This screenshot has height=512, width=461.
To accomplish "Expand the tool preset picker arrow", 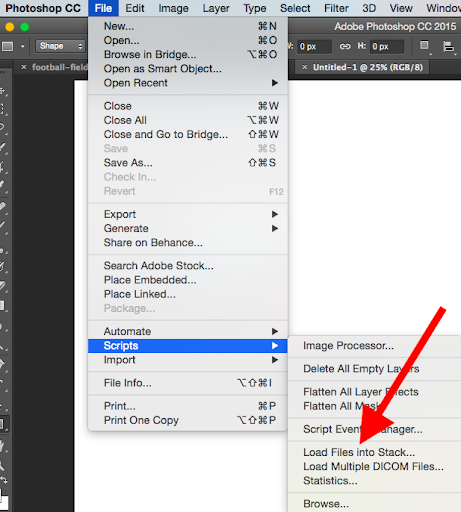I will point(23,46).
